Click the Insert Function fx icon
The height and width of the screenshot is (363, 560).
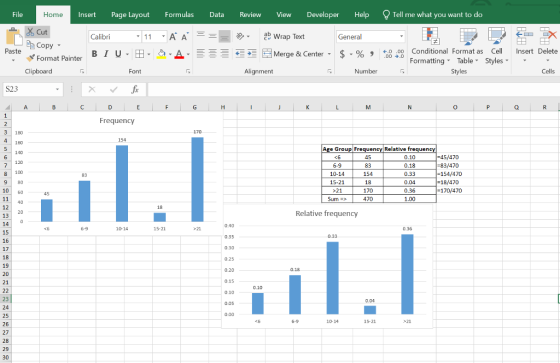pyautogui.click(x=135, y=89)
